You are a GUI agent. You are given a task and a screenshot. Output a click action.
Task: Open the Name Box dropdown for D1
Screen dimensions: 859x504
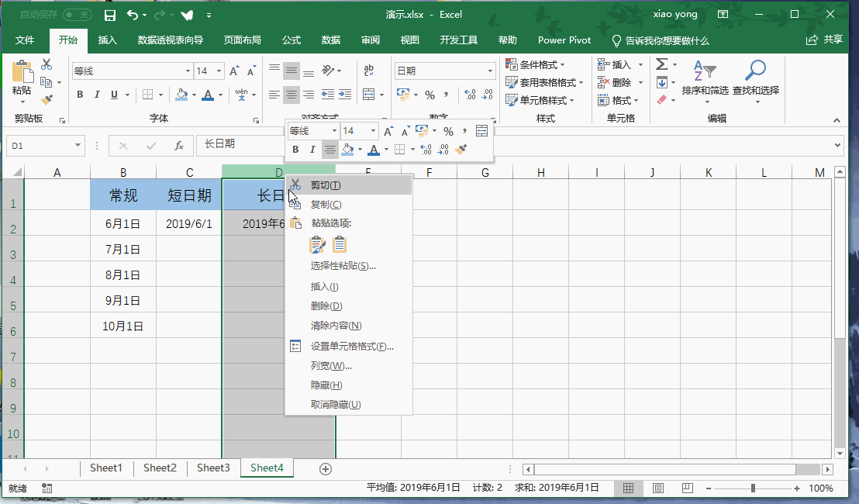[78, 146]
